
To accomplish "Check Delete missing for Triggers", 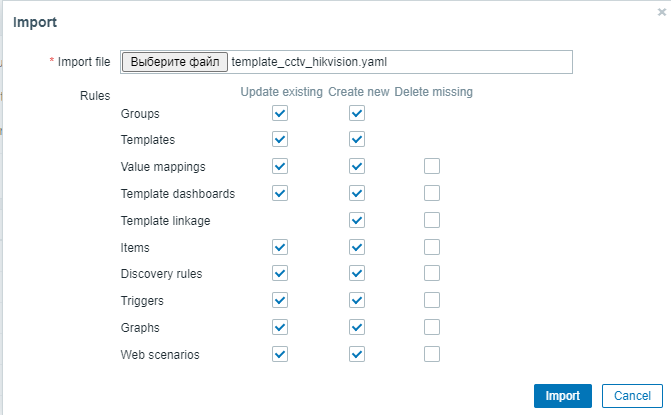I will coord(432,300).
